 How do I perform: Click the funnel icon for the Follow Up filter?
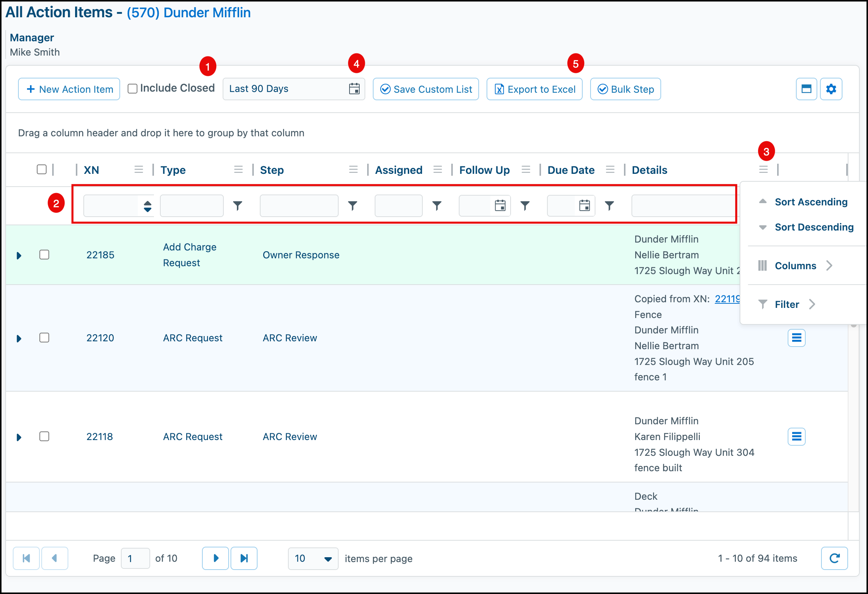point(525,206)
